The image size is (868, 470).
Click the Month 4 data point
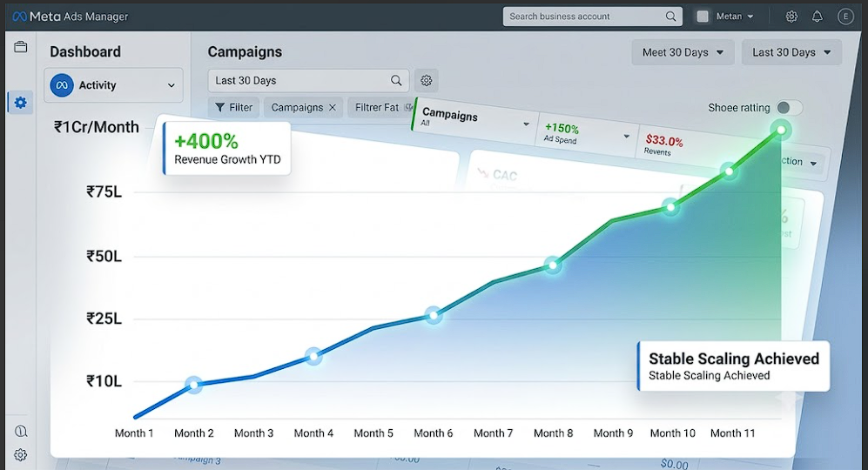coord(314,357)
